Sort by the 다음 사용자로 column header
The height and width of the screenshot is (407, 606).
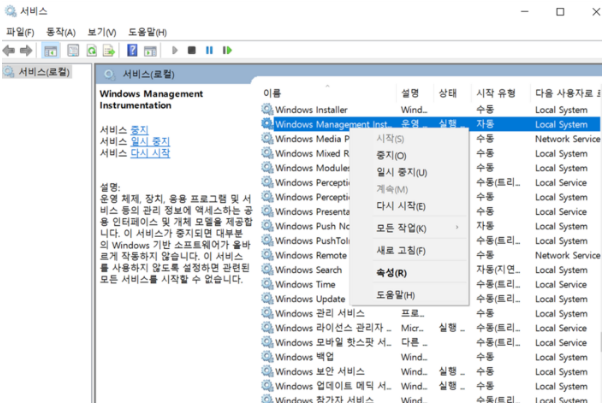(564, 93)
